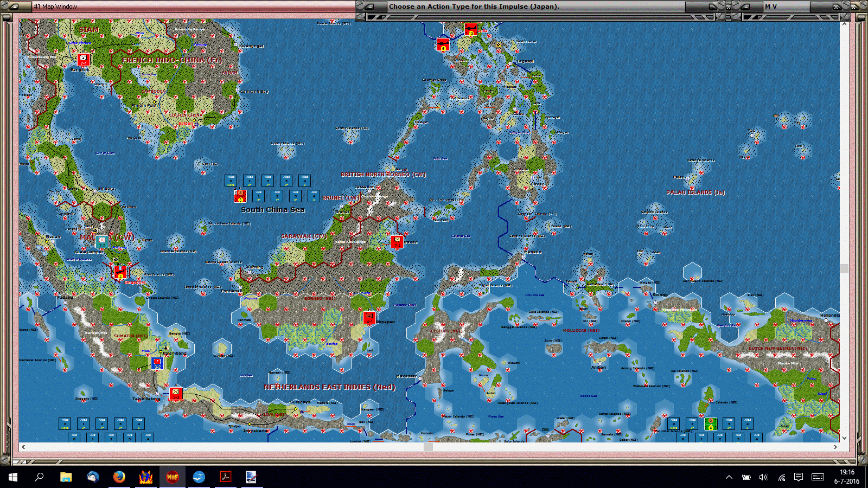
Task: Open the touch keyboard tray icon
Action: 818,477
